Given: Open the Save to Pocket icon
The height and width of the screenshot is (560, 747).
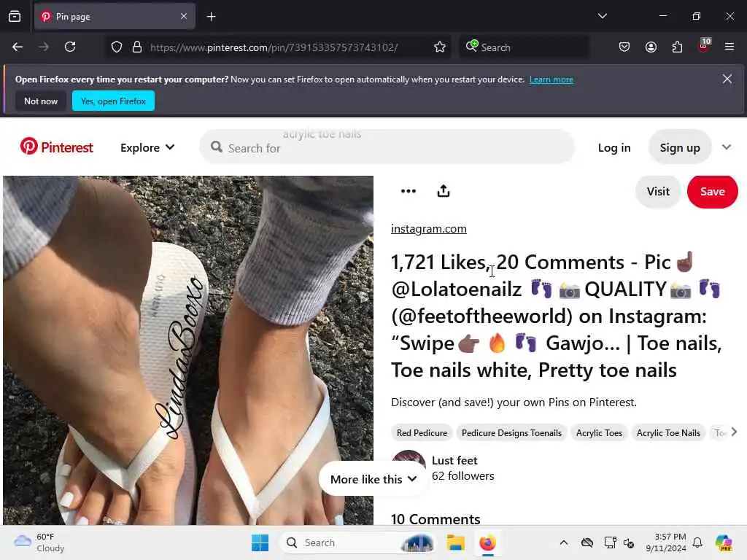Looking at the screenshot, I should [624, 47].
